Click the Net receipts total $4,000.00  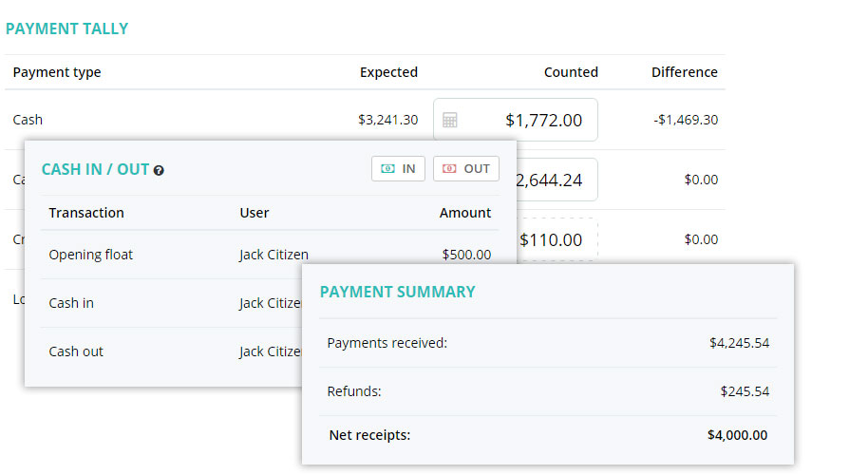(x=737, y=435)
